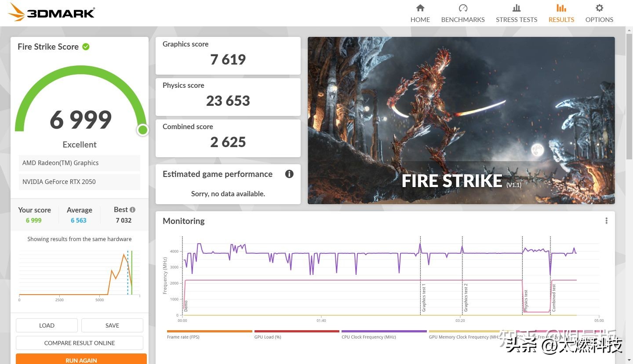Click the NVIDIA GeForce RTX 2050 entry

(80, 182)
